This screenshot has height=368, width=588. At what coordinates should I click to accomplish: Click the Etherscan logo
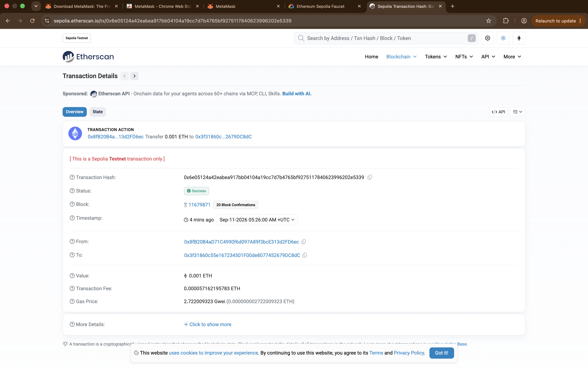[88, 57]
